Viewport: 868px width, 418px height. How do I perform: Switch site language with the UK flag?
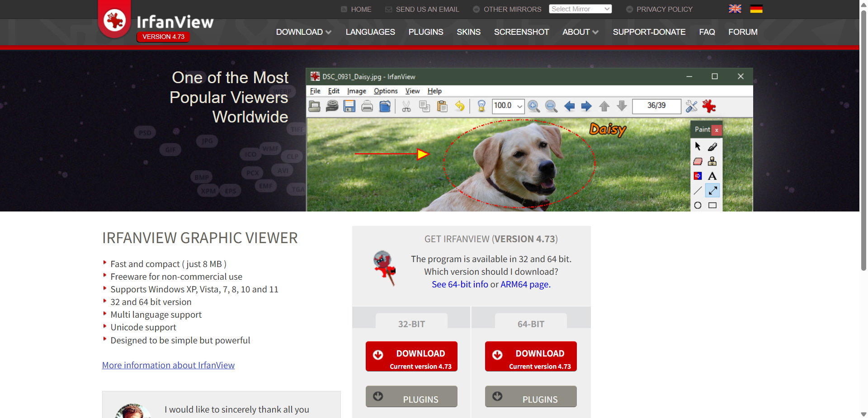click(735, 9)
